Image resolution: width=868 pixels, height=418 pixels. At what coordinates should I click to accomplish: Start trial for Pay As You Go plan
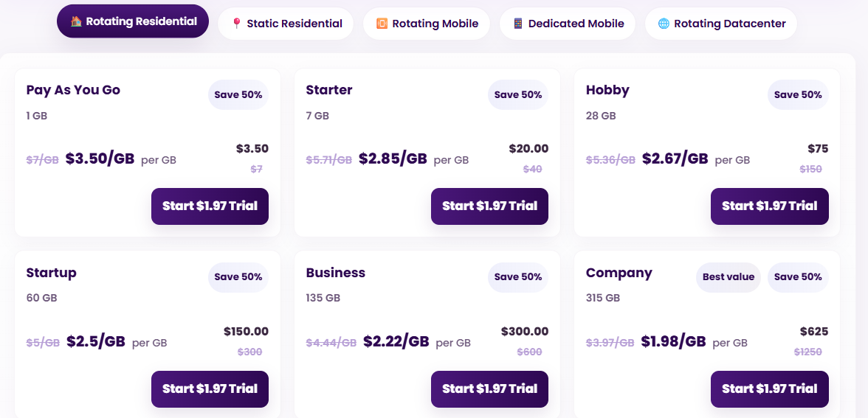[x=210, y=206]
